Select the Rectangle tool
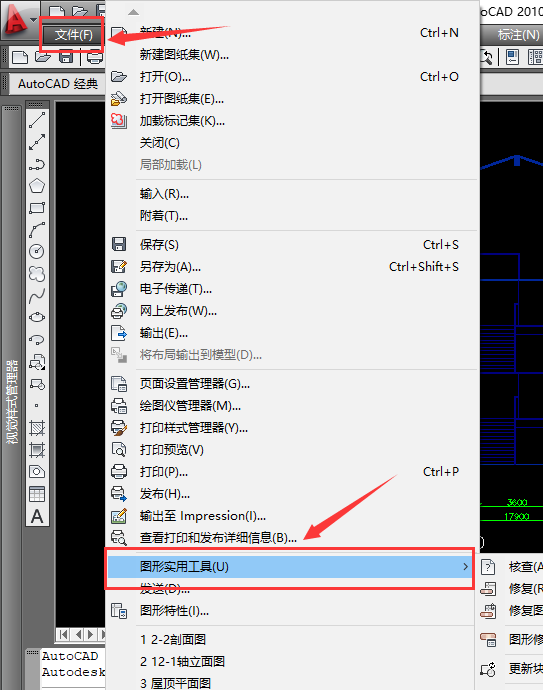This screenshot has width=543, height=690. [37, 208]
